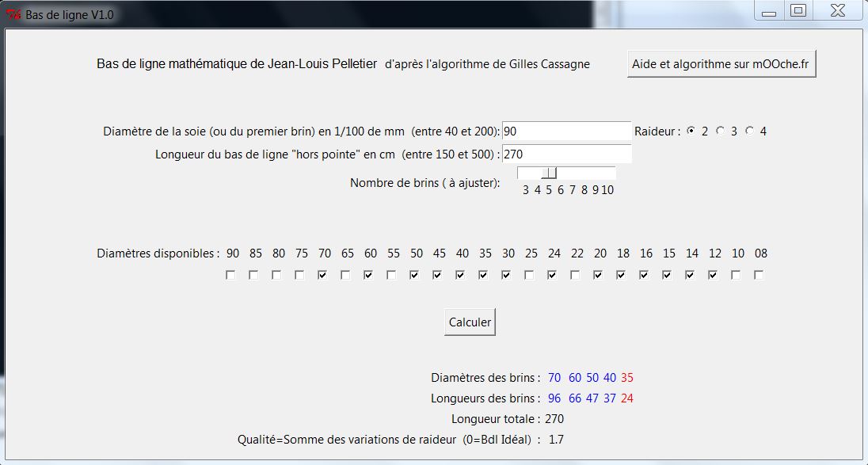Click the red 35 strand diameter value
The image size is (868, 465).
pos(627,378)
